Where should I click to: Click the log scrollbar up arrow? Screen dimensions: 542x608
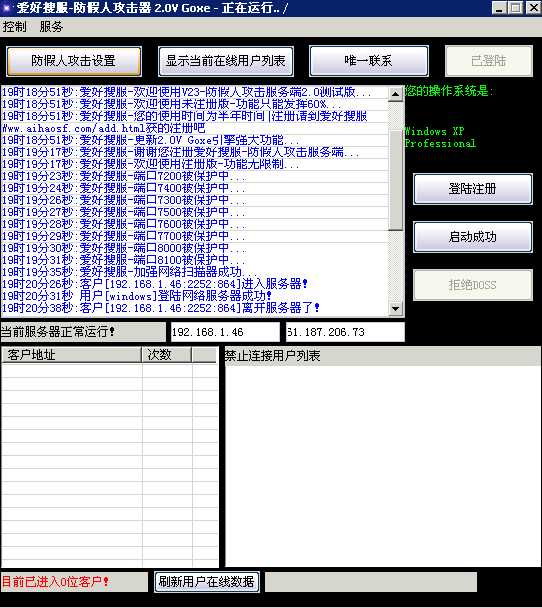[x=395, y=94]
